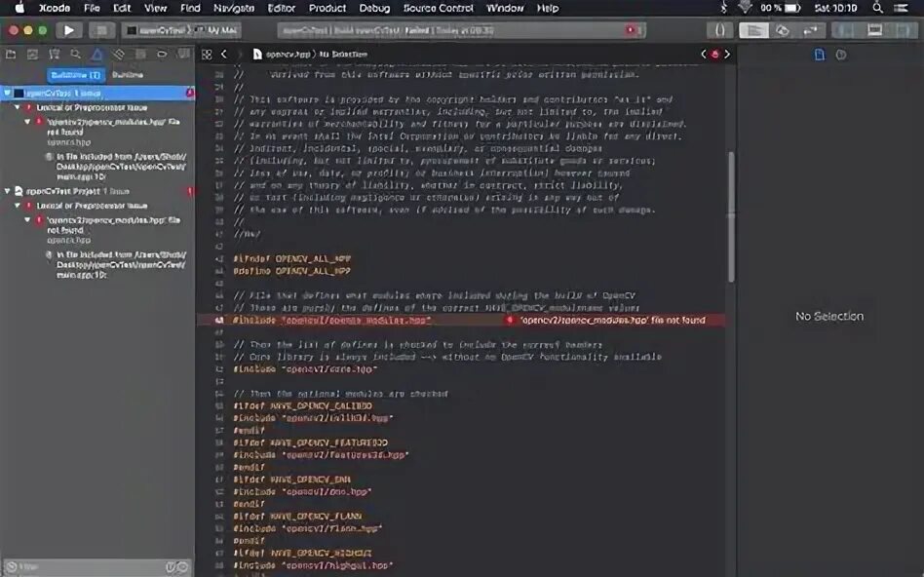
Task: Collapse second opencv_modules.hpp not found entry
Action: tap(27, 220)
